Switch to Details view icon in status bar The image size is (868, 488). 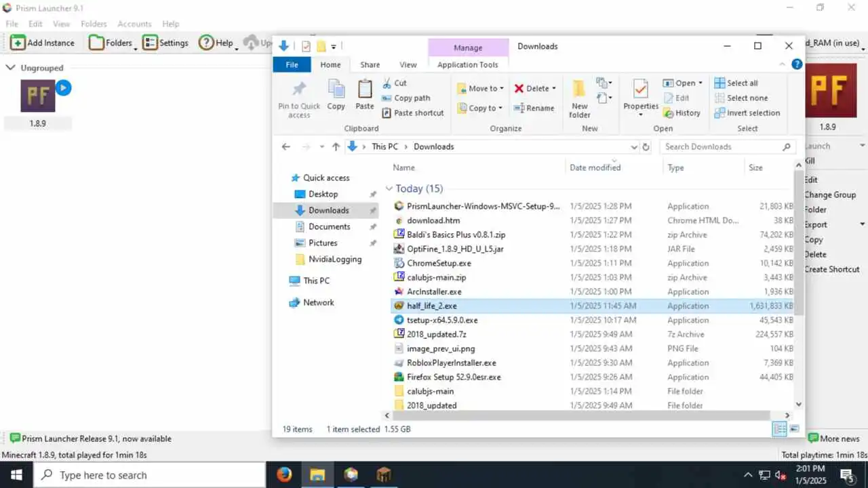(x=780, y=429)
